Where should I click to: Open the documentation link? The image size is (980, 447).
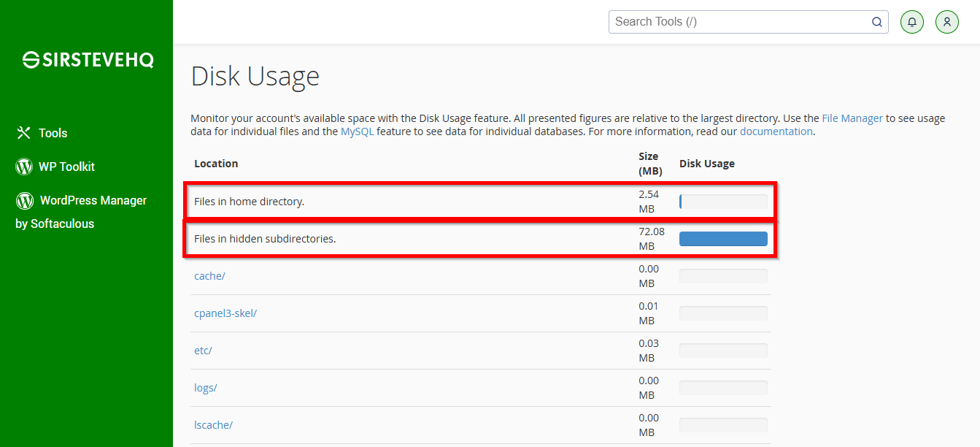[x=776, y=131]
